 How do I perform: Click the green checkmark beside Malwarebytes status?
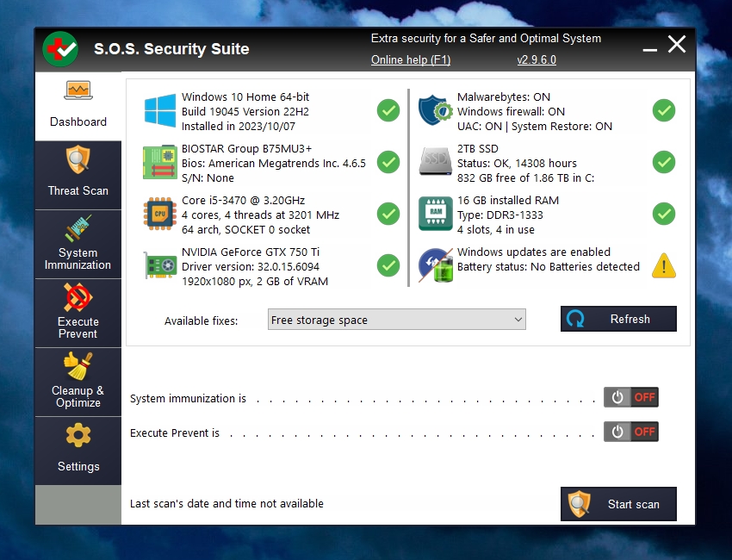point(664,110)
